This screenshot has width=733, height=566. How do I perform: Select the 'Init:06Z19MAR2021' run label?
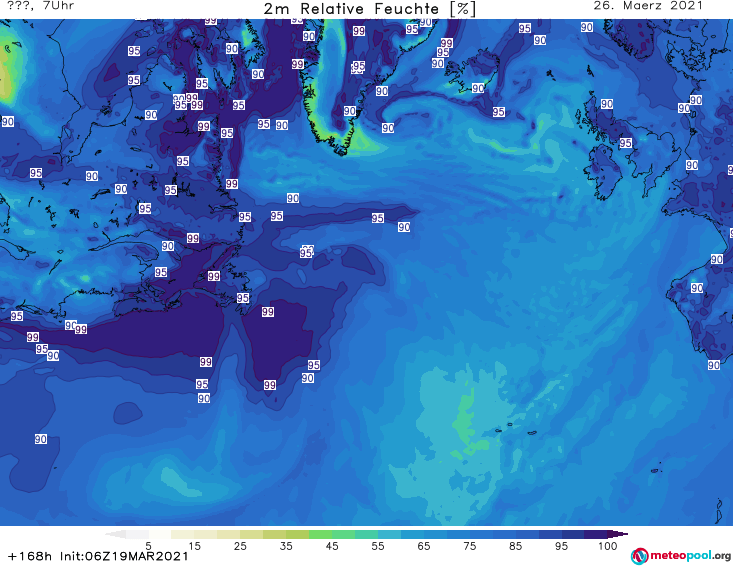pos(124,556)
